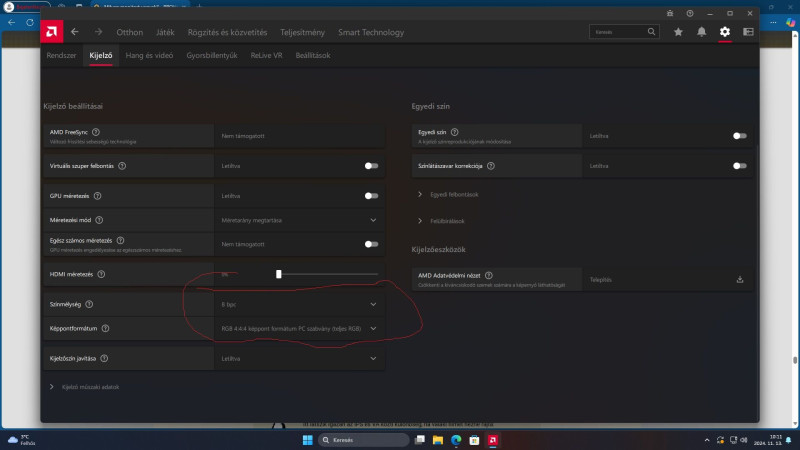
Task: Enable Színlátászavar korrekciója switch
Action: pos(740,166)
